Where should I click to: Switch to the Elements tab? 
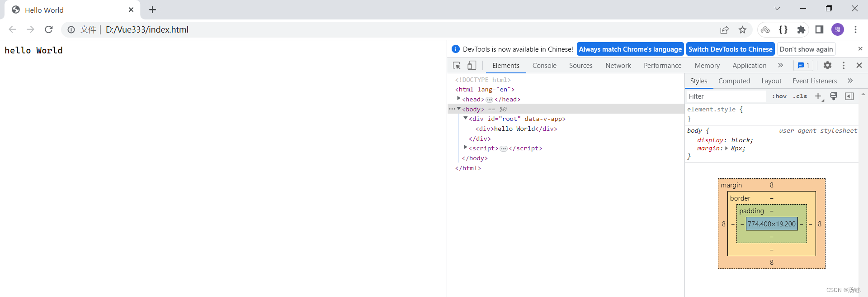coord(506,66)
